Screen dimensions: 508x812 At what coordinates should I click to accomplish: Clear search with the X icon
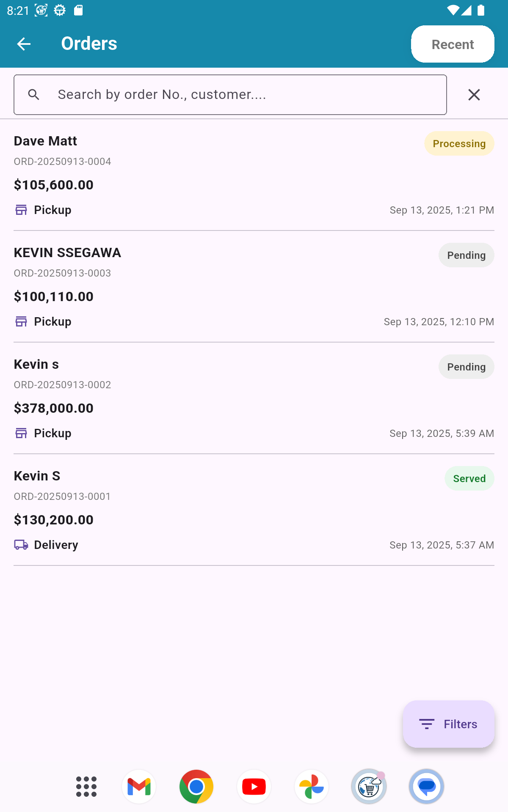[474, 95]
